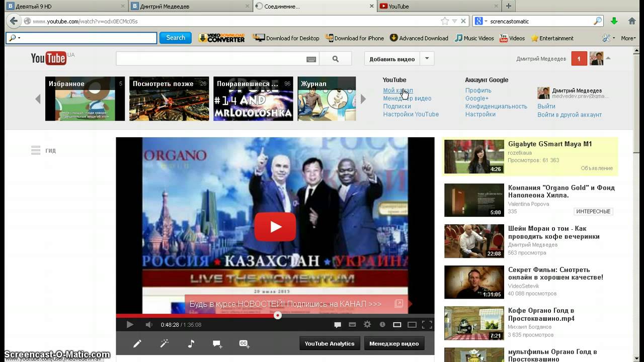Switch to large player size

pos(412,325)
